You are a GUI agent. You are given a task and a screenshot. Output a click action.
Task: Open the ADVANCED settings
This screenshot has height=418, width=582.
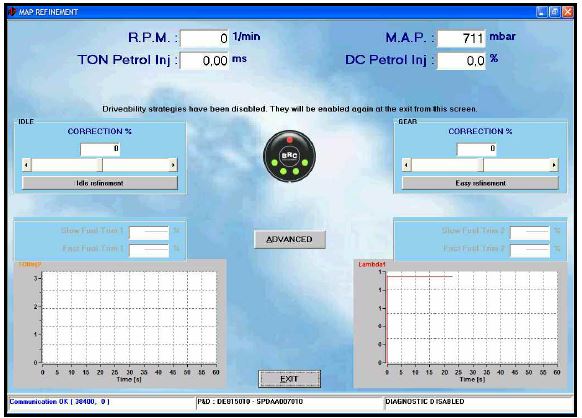coord(290,239)
